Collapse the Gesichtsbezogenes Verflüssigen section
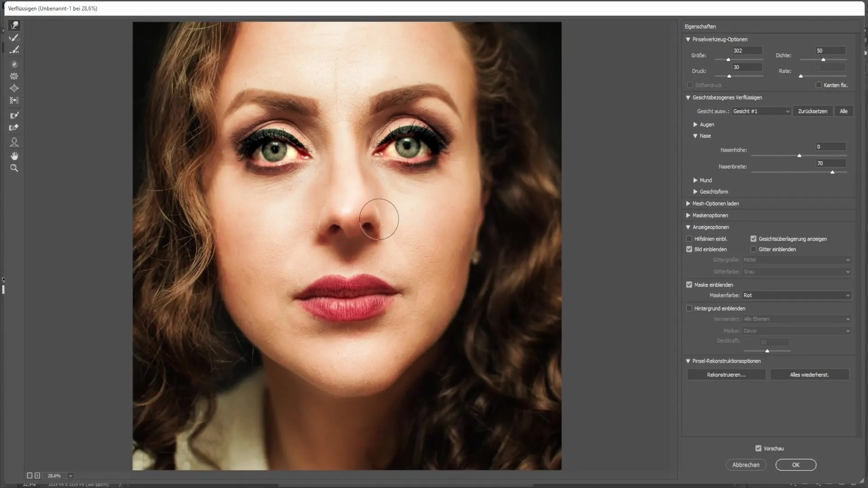 tap(688, 98)
